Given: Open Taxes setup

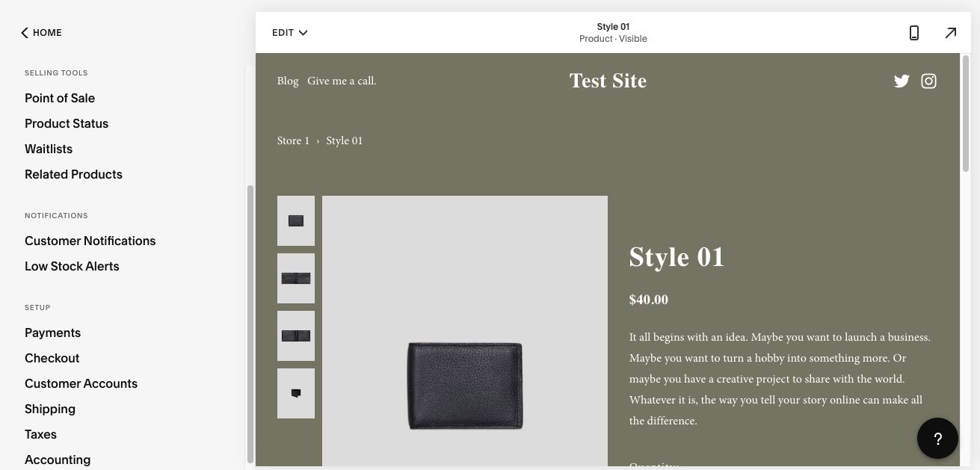Looking at the screenshot, I should pos(40,434).
